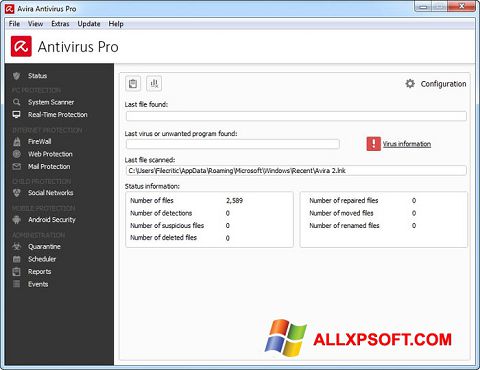Click the Status information heading
480x370 pixels.
(x=152, y=186)
